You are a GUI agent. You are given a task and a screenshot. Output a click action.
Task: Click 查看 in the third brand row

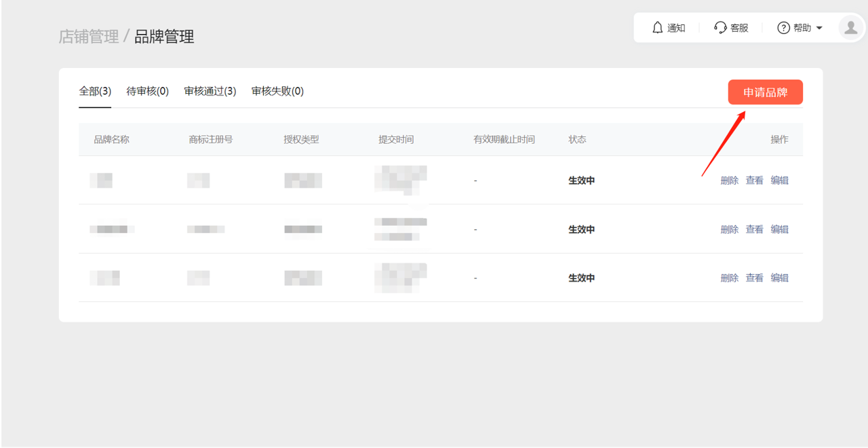[x=754, y=278]
